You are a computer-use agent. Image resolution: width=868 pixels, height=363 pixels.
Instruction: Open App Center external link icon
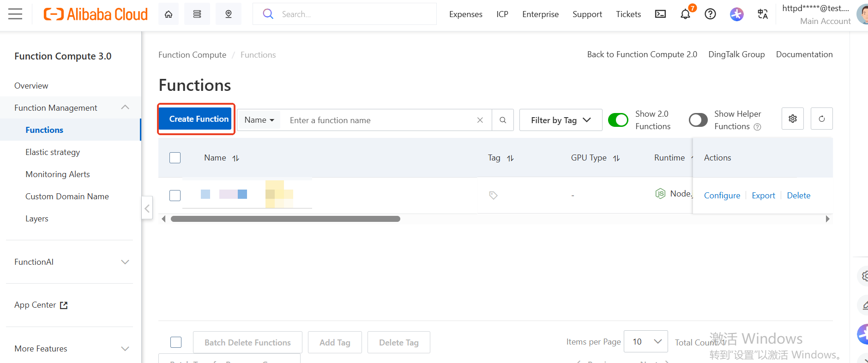64,305
